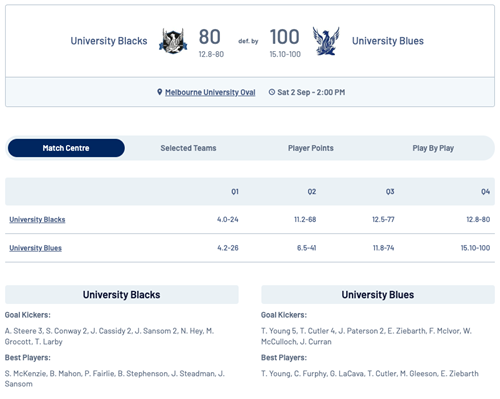Click the University Blacks section heading
The image size is (500, 399).
[x=122, y=295]
